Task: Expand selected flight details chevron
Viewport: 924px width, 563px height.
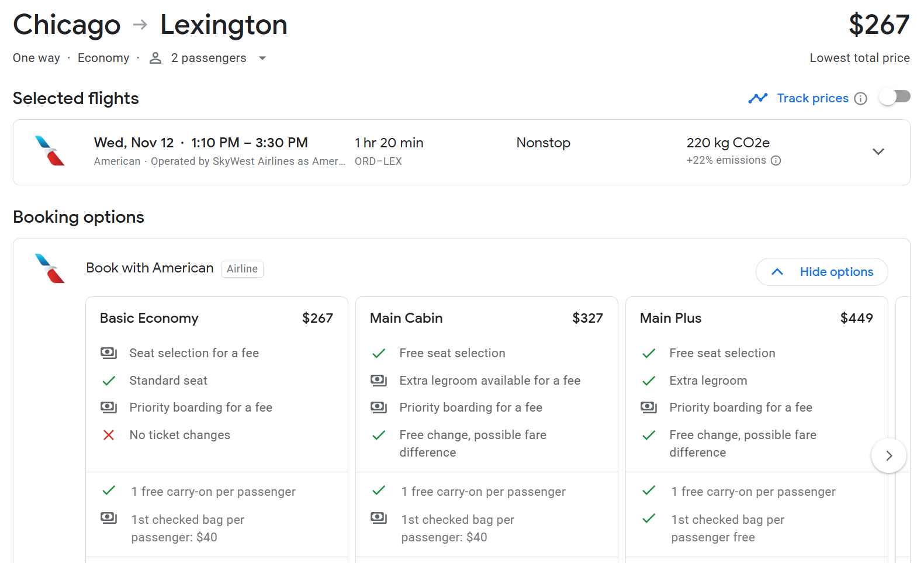Action: [878, 151]
